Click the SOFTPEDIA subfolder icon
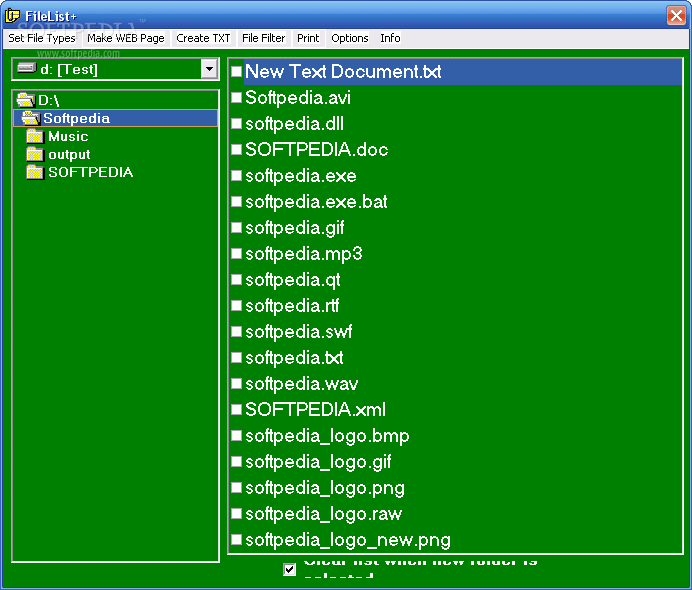This screenshot has width=692, height=590. [35, 172]
